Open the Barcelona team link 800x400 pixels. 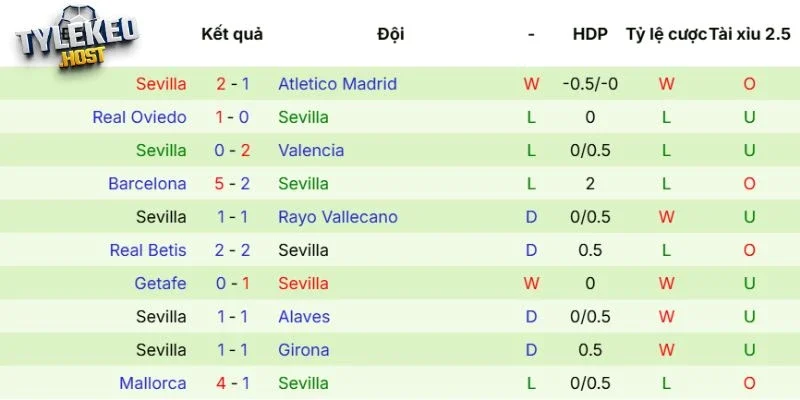(x=147, y=184)
